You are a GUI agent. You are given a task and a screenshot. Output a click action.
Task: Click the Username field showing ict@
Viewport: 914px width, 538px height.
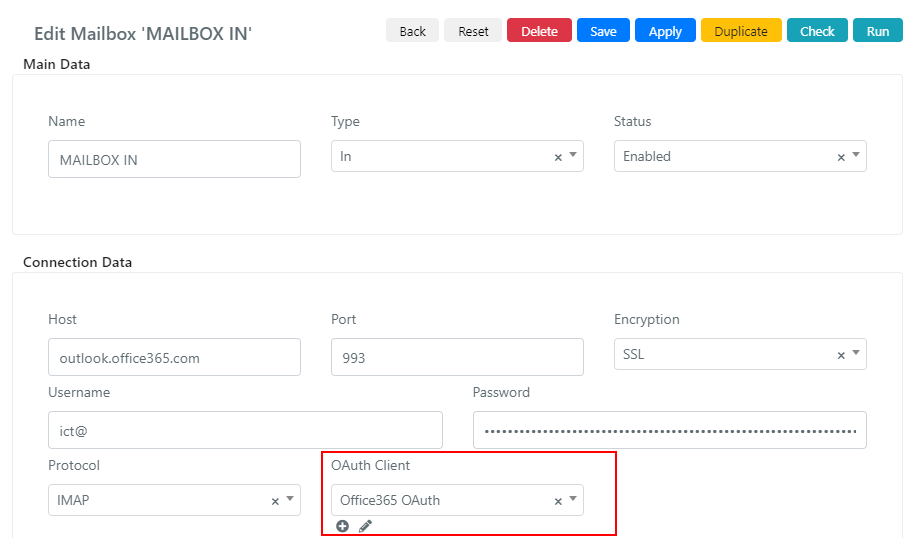tap(245, 430)
